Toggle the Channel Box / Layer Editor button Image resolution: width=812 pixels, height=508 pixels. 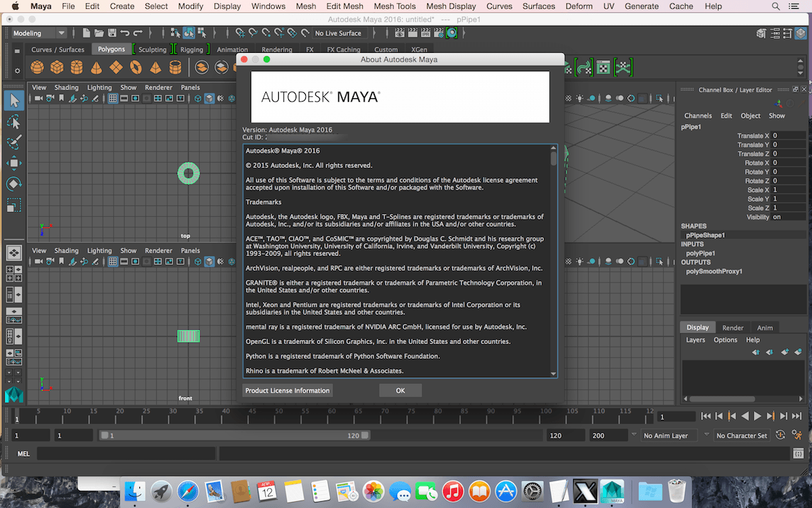[800, 33]
